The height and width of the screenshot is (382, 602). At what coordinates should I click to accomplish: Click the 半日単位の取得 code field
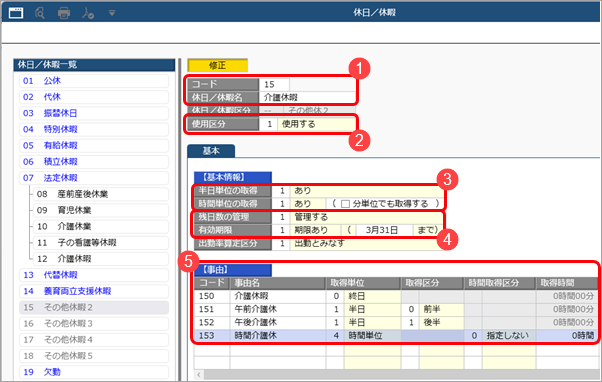[x=281, y=191]
